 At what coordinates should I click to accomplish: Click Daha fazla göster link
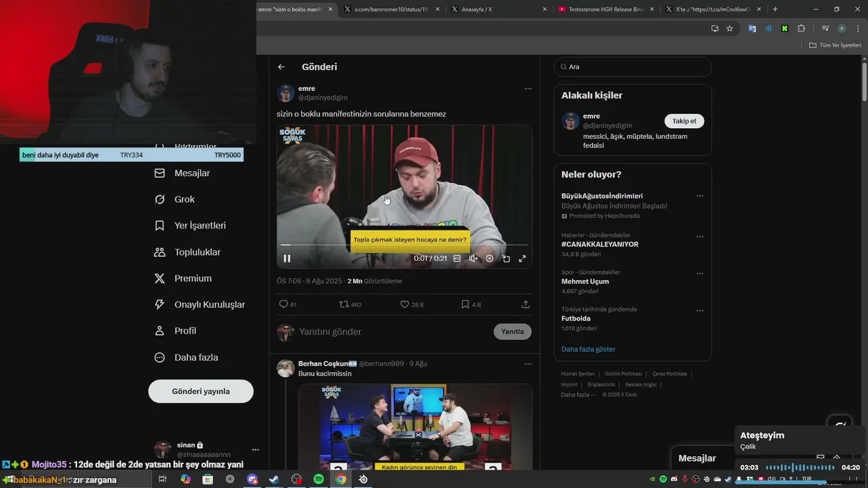coord(588,349)
